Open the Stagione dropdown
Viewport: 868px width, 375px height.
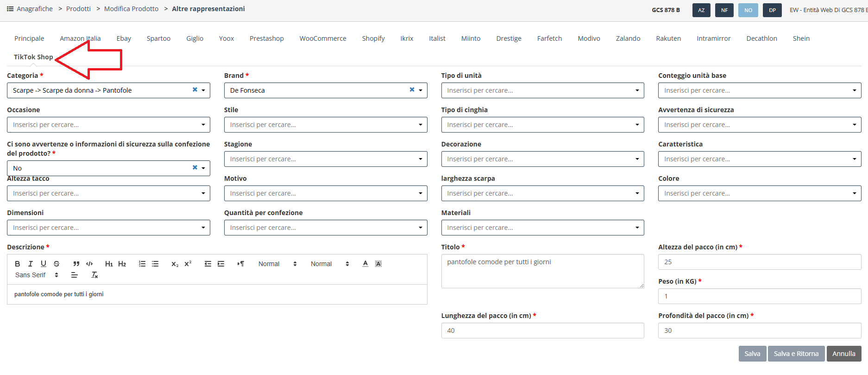click(326, 159)
